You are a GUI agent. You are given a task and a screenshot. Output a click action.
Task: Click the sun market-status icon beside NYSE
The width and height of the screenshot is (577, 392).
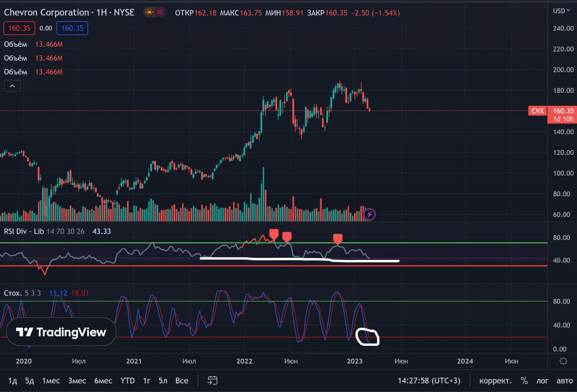point(149,13)
